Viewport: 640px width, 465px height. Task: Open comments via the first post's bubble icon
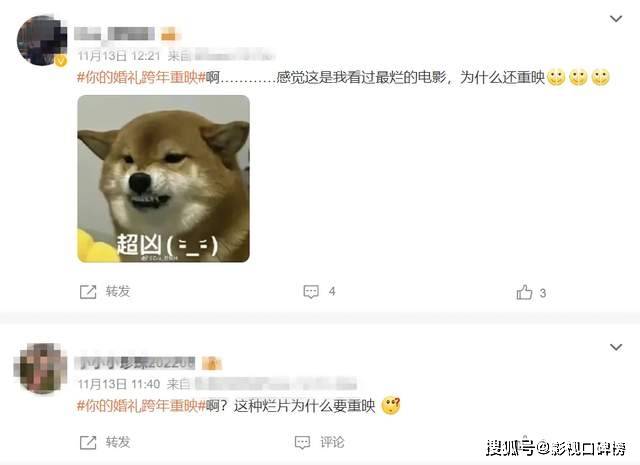coord(311,291)
